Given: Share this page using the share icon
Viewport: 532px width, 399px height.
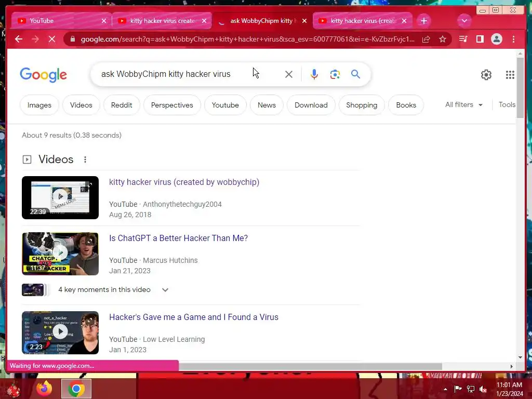Looking at the screenshot, I should point(426,39).
